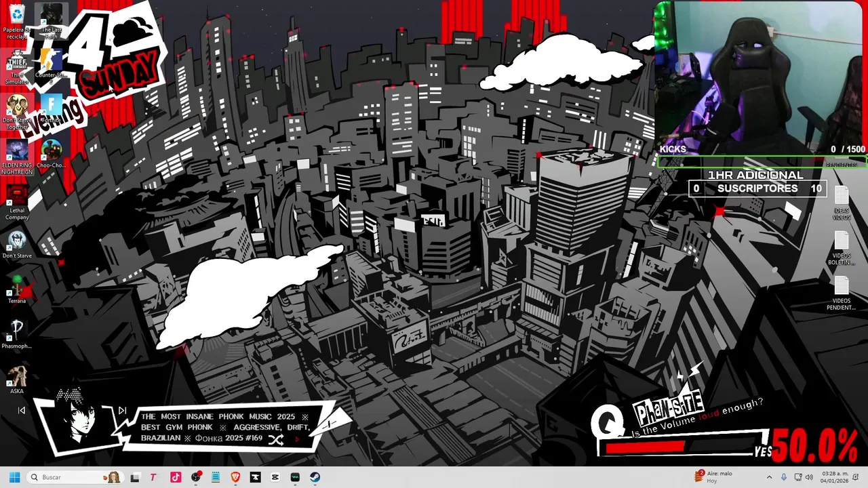The width and height of the screenshot is (868, 488).
Task: Skip to previous track in music widget
Action: 22,410
